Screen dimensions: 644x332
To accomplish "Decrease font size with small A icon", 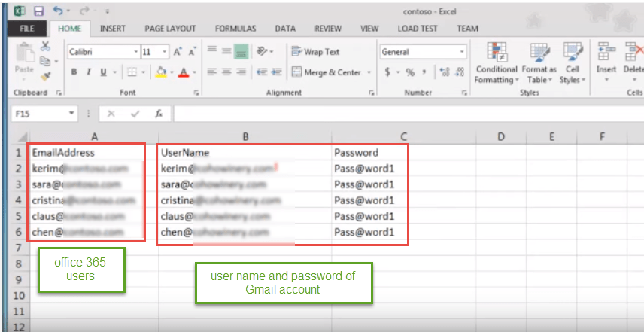I will pos(192,52).
